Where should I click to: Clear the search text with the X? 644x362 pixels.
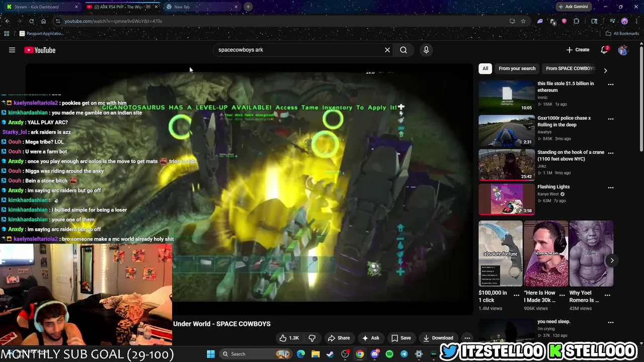point(387,50)
